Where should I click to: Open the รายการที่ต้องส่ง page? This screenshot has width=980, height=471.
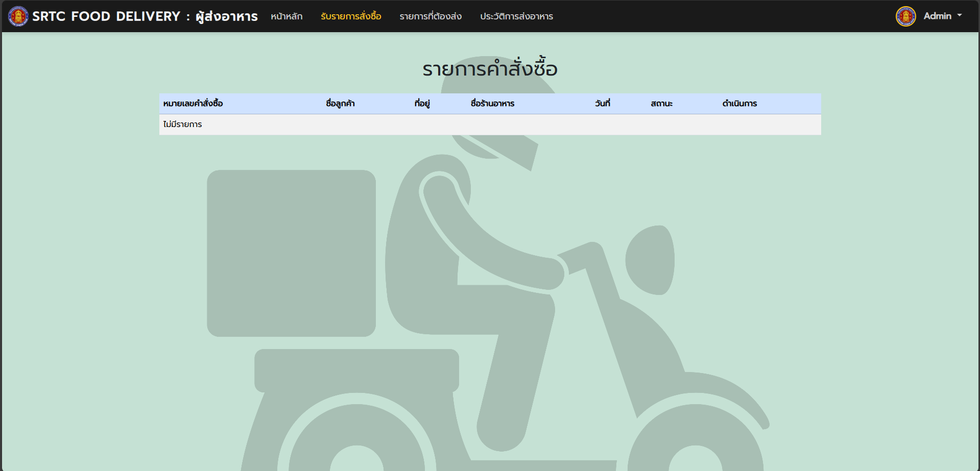[x=431, y=16]
